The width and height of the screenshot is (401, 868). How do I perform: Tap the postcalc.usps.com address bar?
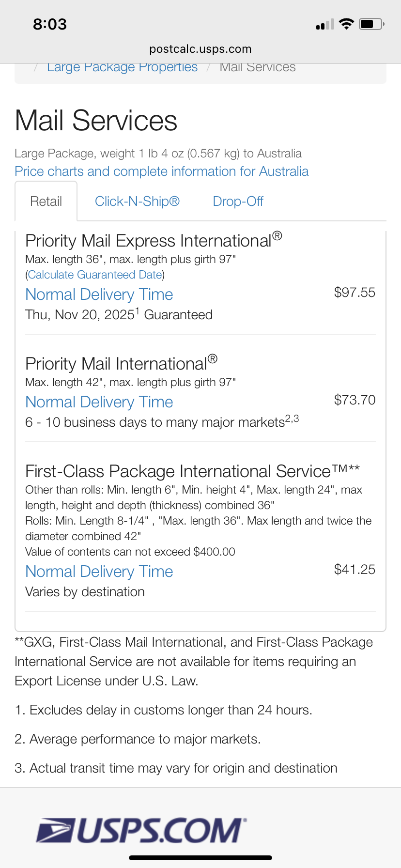[200, 49]
